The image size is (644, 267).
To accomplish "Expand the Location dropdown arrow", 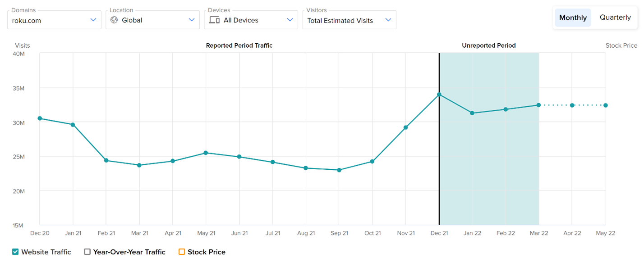I will point(192,20).
